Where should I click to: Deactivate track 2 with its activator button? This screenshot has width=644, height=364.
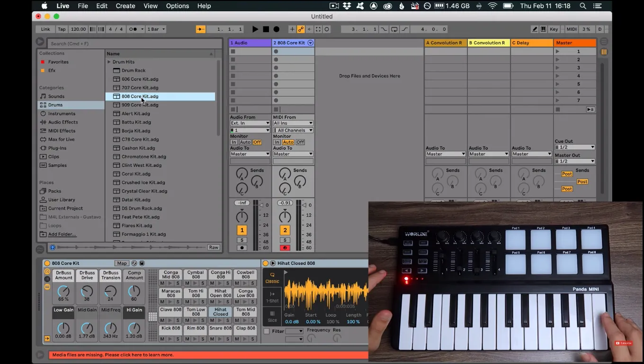tap(285, 230)
